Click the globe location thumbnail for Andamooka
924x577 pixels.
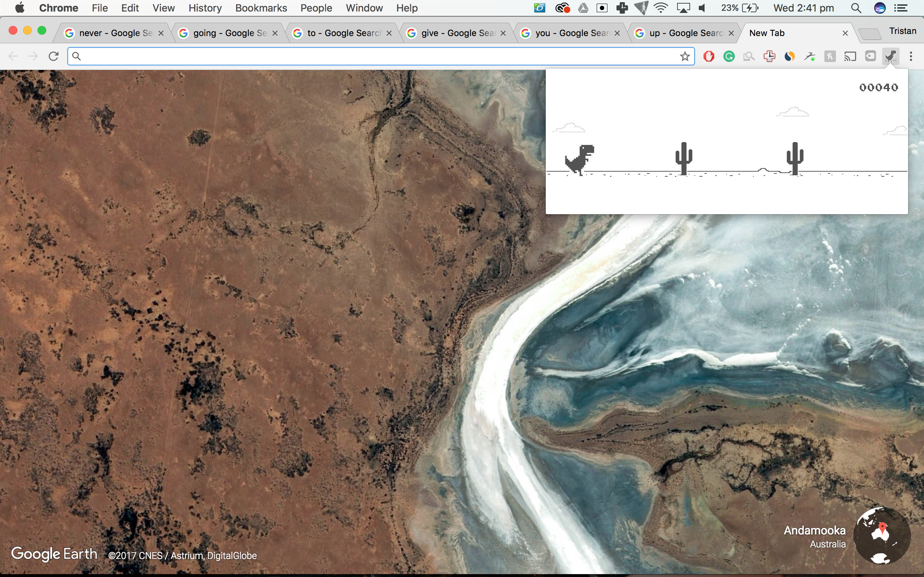click(x=882, y=535)
